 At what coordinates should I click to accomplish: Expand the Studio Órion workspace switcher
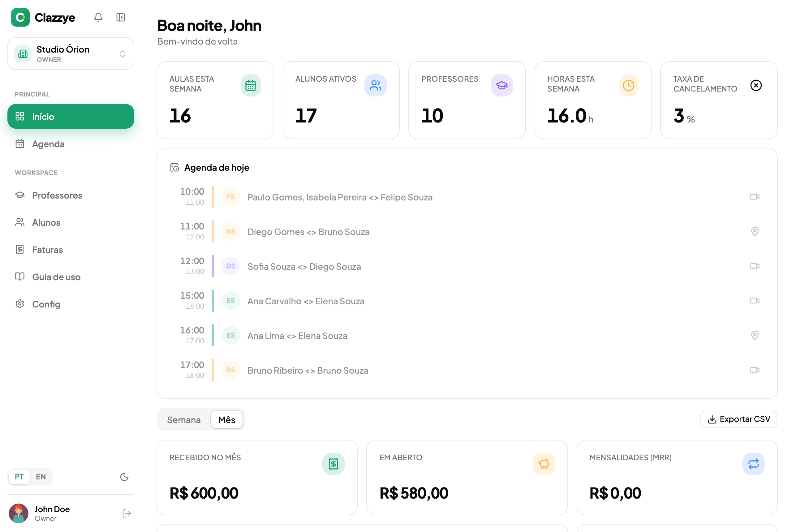[x=71, y=54]
